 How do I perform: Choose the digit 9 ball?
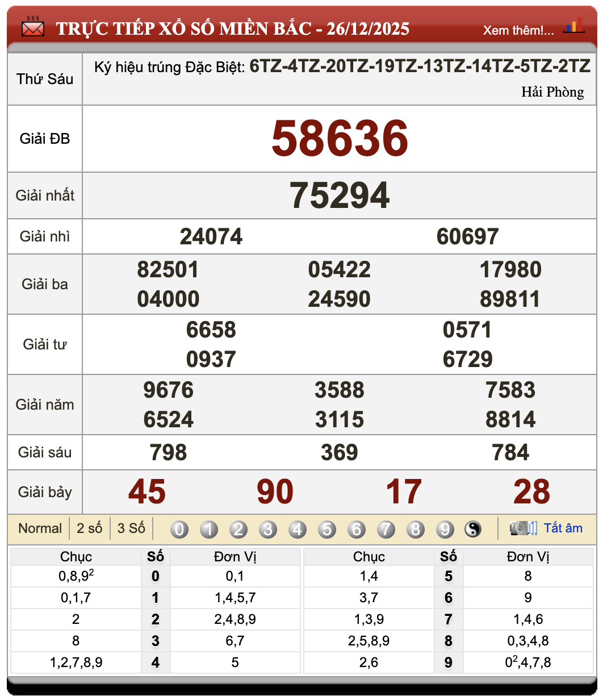(x=445, y=530)
